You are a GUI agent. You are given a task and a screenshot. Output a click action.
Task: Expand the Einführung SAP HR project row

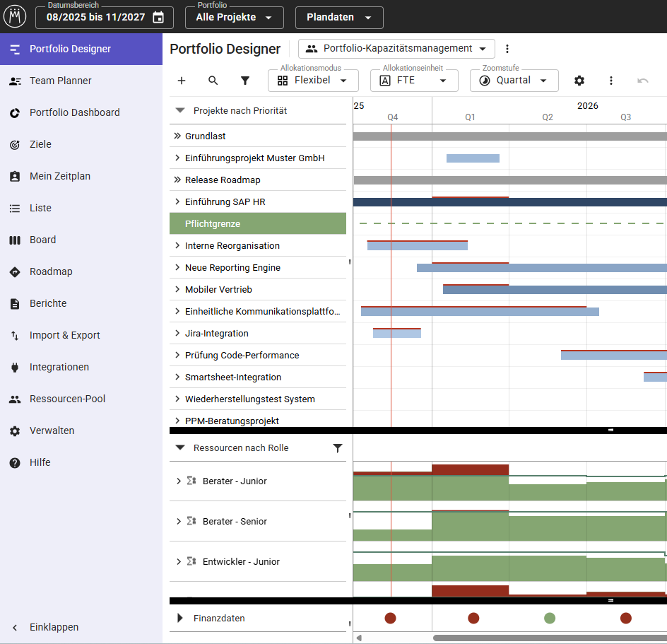pyautogui.click(x=177, y=202)
